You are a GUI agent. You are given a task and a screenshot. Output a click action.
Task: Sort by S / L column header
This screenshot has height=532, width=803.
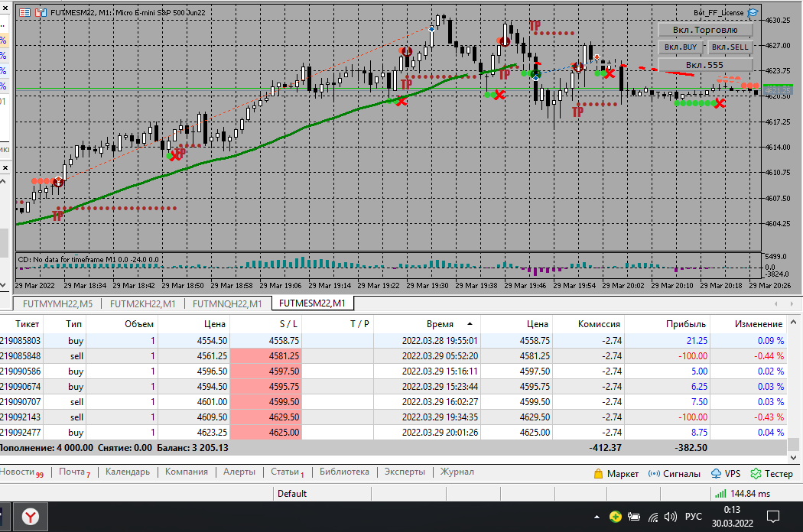(x=266, y=324)
